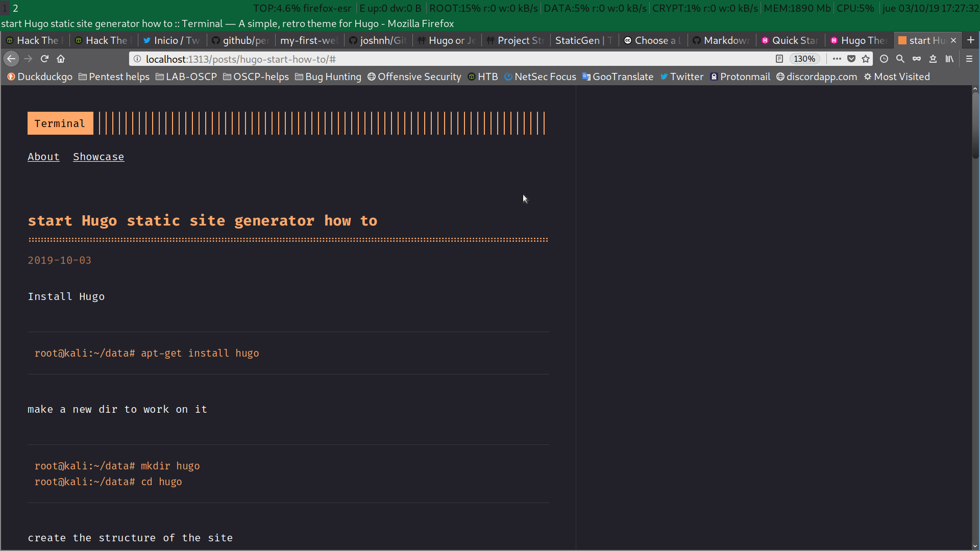Click the date and time in status bar
Viewport: 980px width, 551px height.
point(931,8)
